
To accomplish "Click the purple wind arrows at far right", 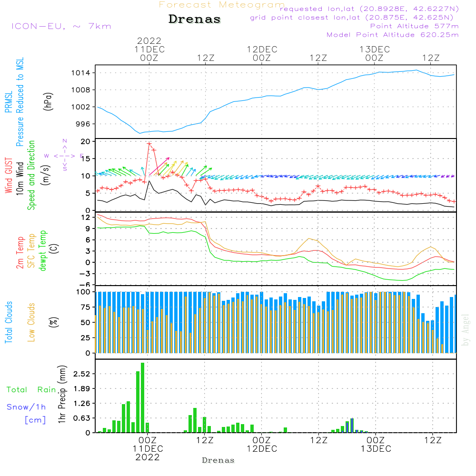I will tap(447, 176).
